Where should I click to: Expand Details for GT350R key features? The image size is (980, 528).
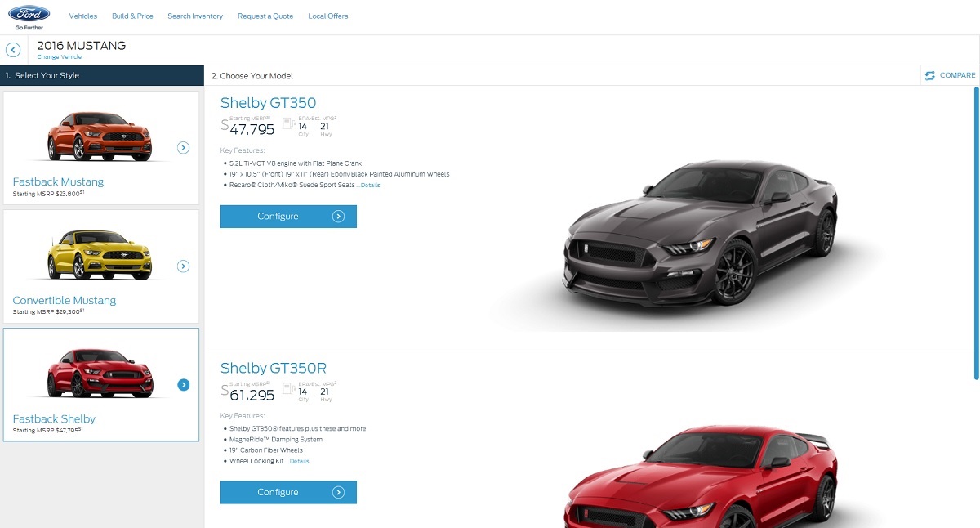coord(299,462)
